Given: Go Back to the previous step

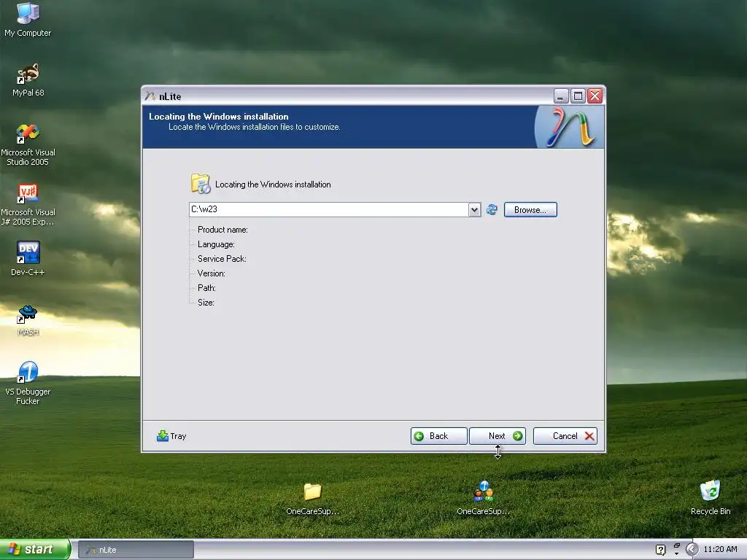Looking at the screenshot, I should [438, 436].
